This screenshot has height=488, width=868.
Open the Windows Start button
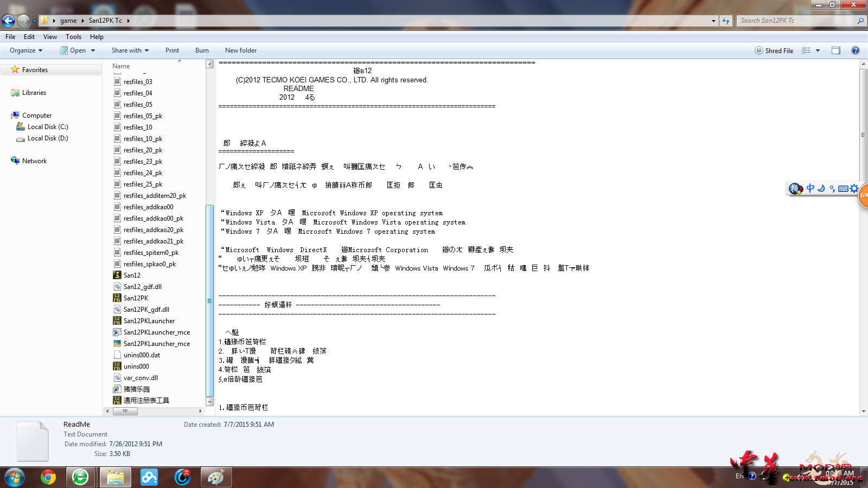[15, 478]
